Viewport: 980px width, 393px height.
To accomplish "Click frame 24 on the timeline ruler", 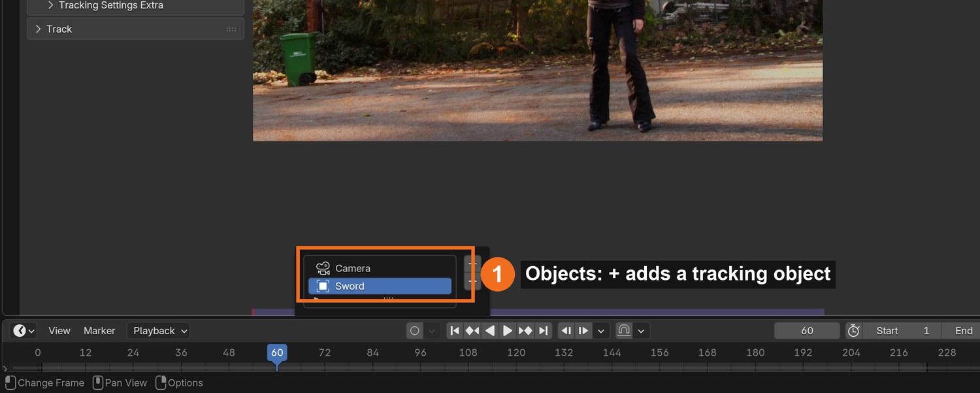I will tap(133, 352).
